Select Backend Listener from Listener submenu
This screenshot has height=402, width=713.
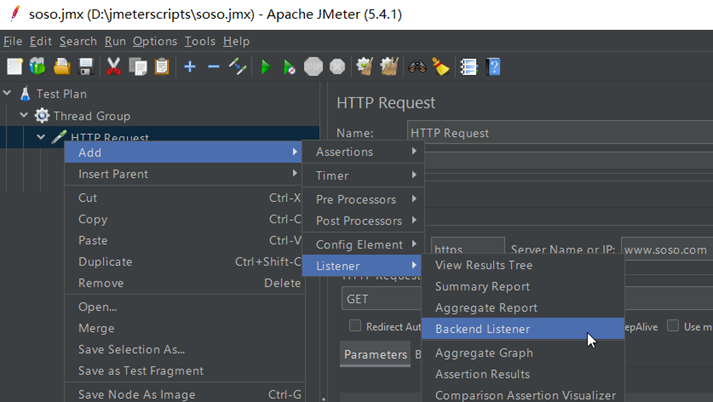(x=523, y=329)
